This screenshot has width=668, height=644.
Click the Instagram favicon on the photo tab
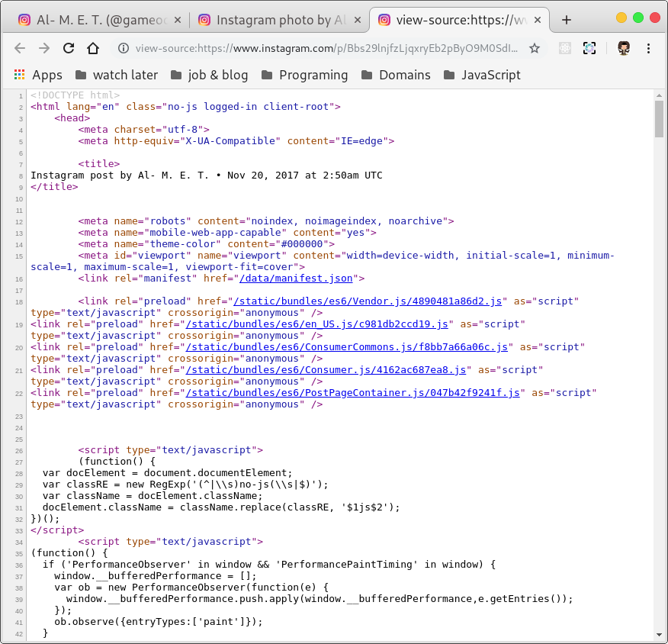pos(204,20)
